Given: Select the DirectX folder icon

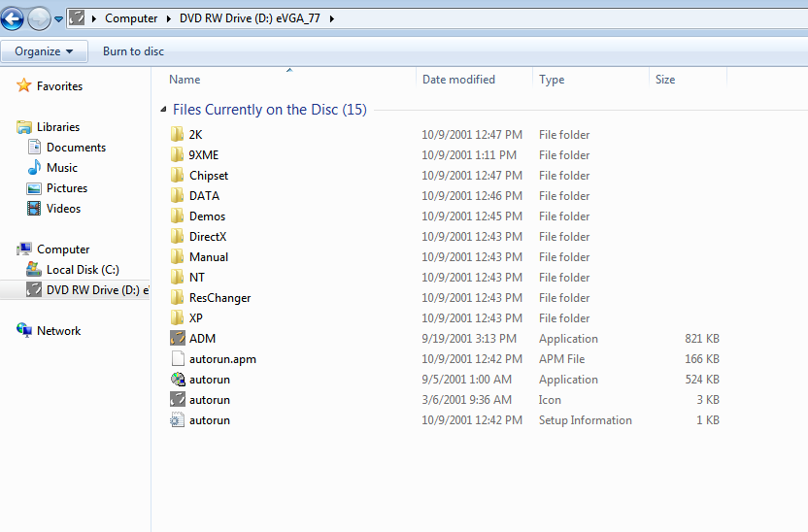Looking at the screenshot, I should tap(177, 236).
